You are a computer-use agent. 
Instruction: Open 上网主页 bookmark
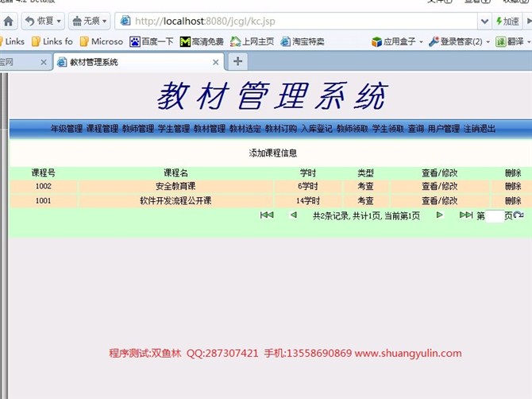pos(252,41)
